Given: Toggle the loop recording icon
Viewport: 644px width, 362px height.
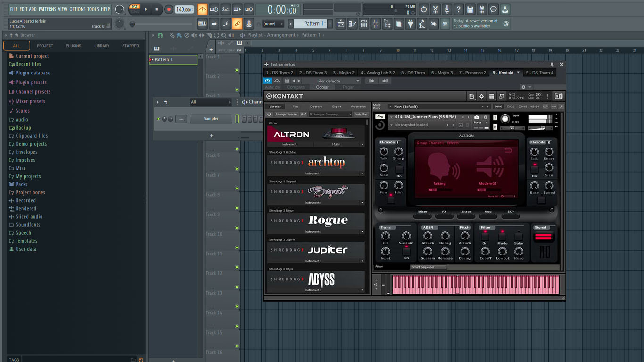Looking at the screenshot, I should pos(249,9).
